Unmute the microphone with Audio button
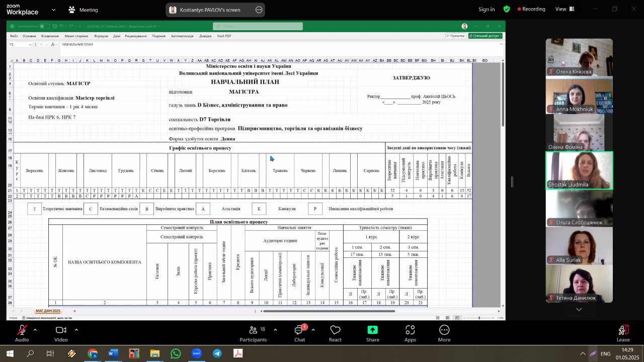 [22, 333]
